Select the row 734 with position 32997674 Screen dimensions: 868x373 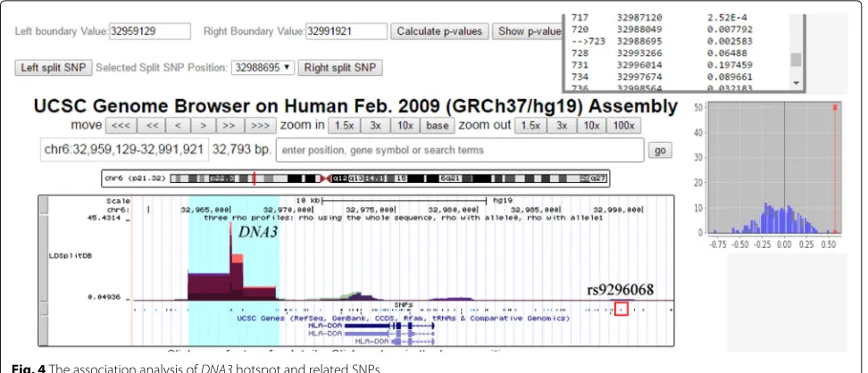pos(662,77)
